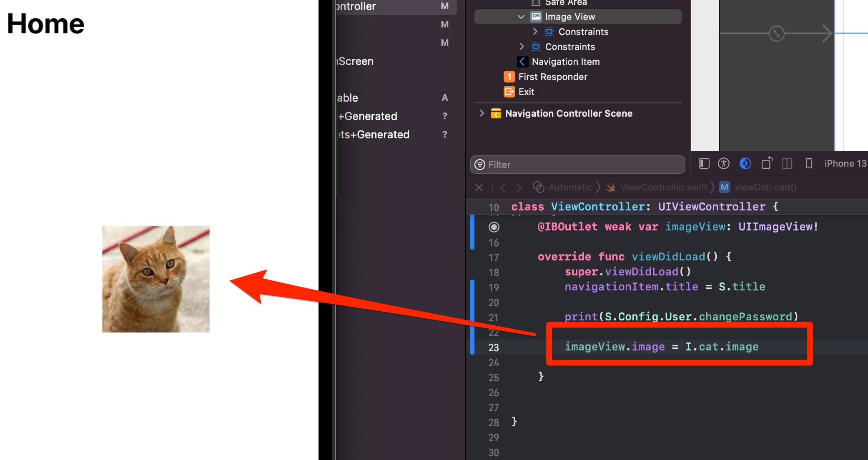The height and width of the screenshot is (460, 868).
Task: Open the Automatic jump bar menu
Action: click(x=563, y=187)
